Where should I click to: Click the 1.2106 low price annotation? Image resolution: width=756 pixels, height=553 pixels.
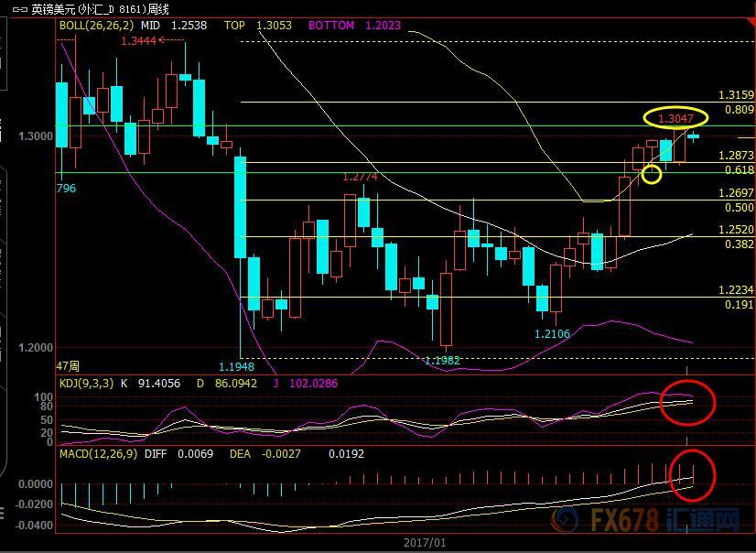(552, 333)
